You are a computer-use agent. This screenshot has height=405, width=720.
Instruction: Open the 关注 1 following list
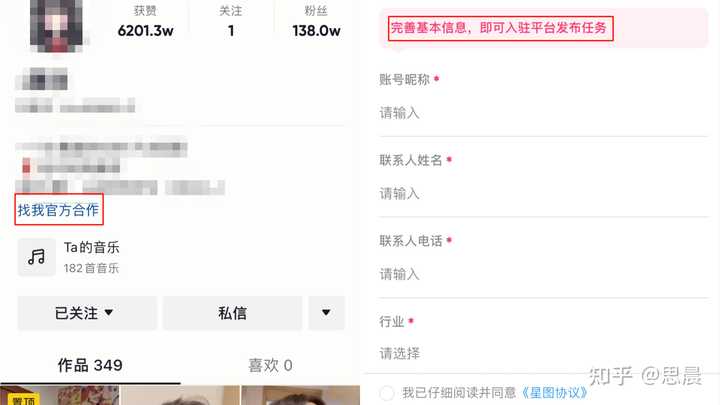pos(231,22)
